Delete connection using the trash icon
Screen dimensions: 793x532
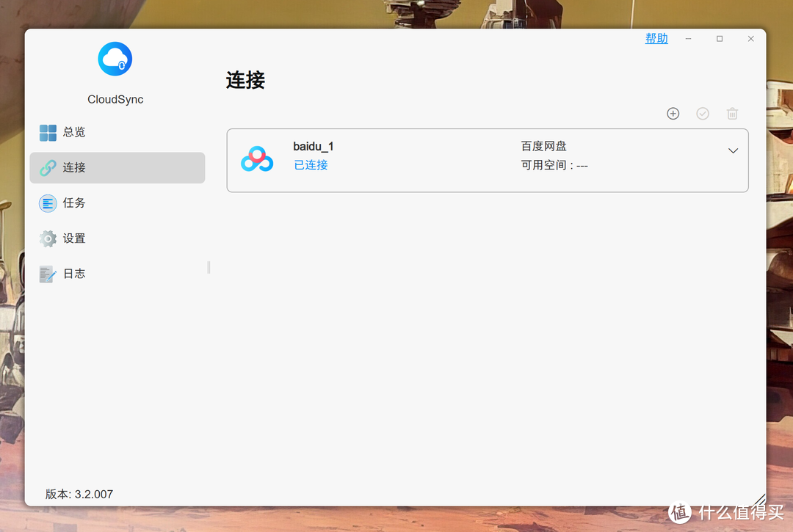point(732,114)
